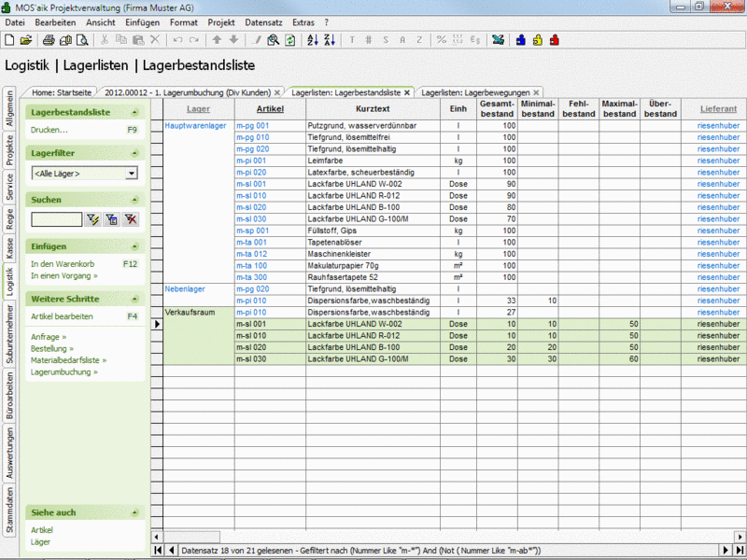Collapse the Siehe auch panel section
Screen dimensions: 747x560
pyautogui.click(x=134, y=512)
